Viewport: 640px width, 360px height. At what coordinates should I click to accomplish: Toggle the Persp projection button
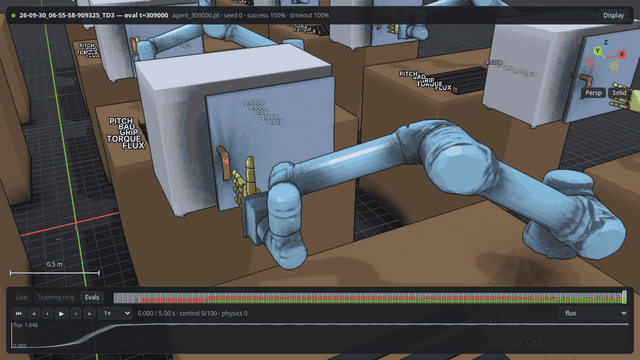[x=593, y=93]
